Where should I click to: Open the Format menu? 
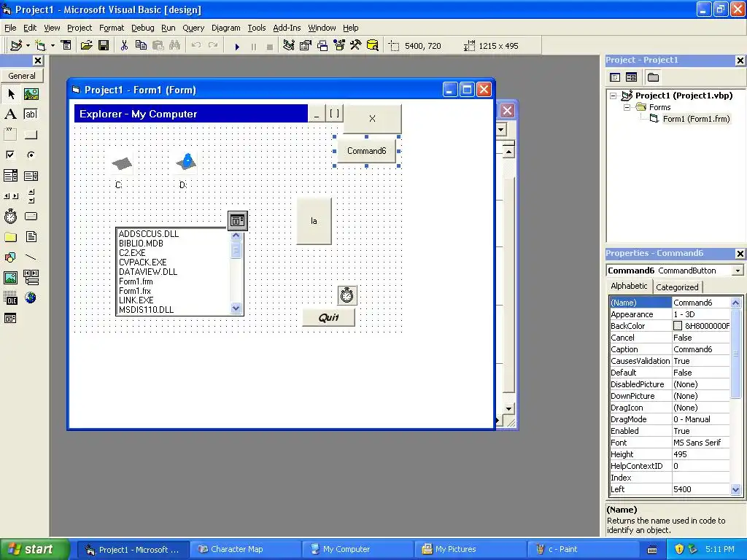112,28
